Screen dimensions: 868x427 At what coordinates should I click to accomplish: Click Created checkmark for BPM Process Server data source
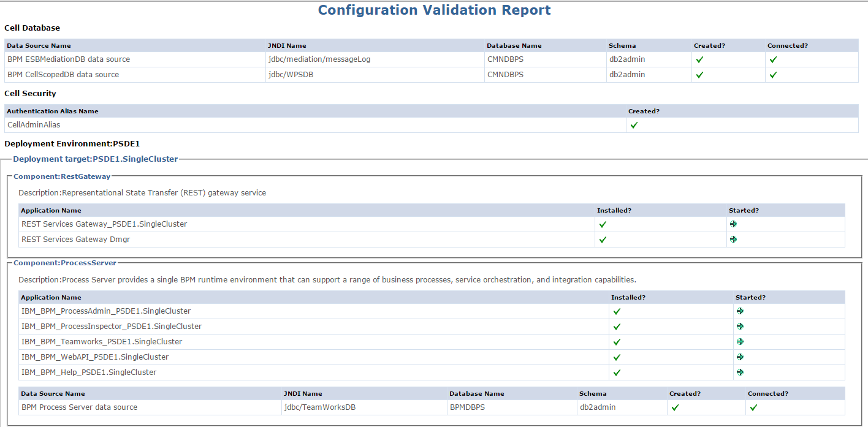click(x=675, y=407)
